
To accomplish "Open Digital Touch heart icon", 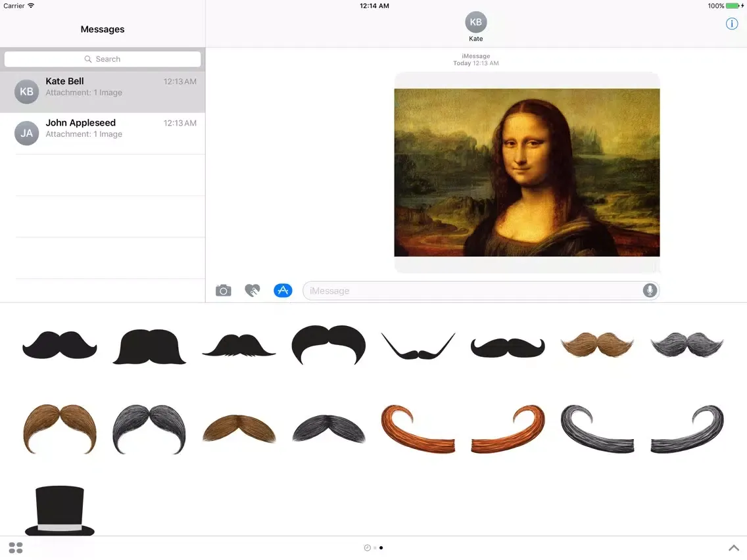I will (253, 291).
